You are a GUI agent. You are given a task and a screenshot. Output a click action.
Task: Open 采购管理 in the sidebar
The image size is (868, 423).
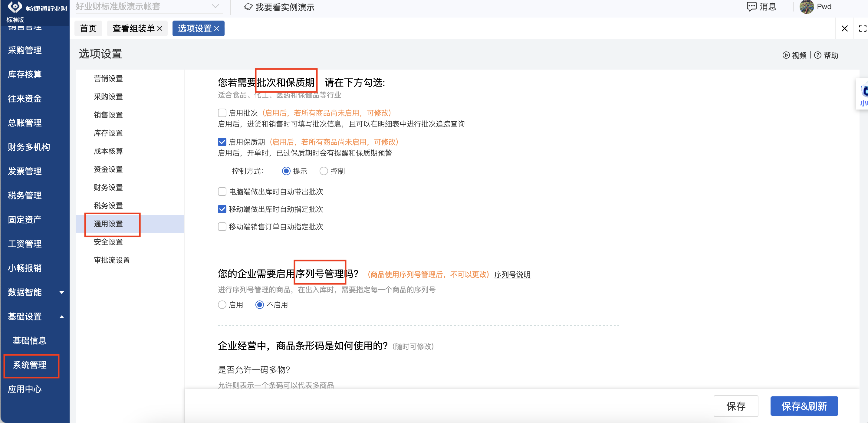pyautogui.click(x=25, y=50)
